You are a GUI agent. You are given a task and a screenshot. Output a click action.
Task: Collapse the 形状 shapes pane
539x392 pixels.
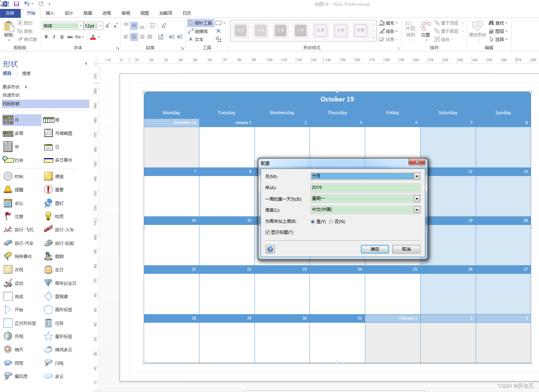click(x=86, y=64)
